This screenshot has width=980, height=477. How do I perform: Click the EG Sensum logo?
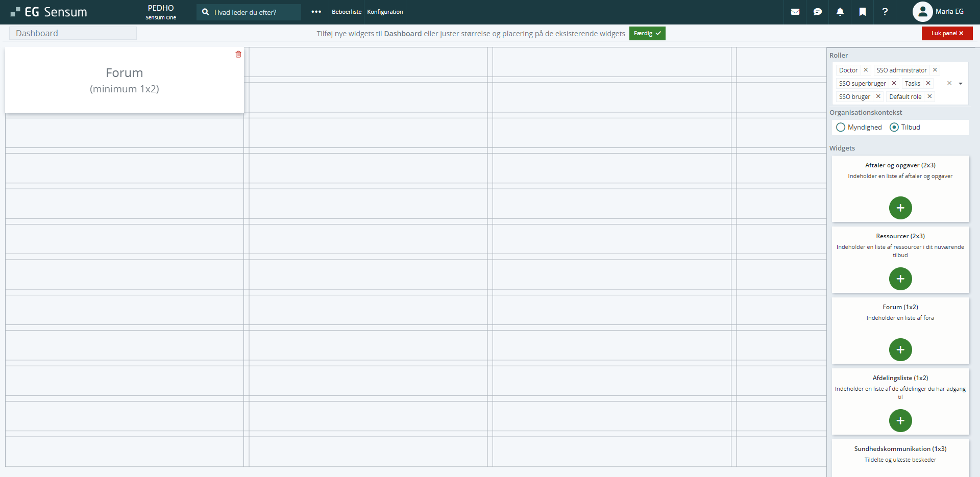click(48, 12)
